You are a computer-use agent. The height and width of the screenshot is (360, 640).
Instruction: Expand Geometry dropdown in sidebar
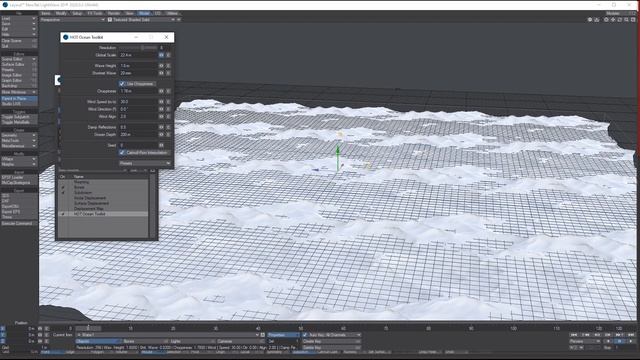(19, 135)
